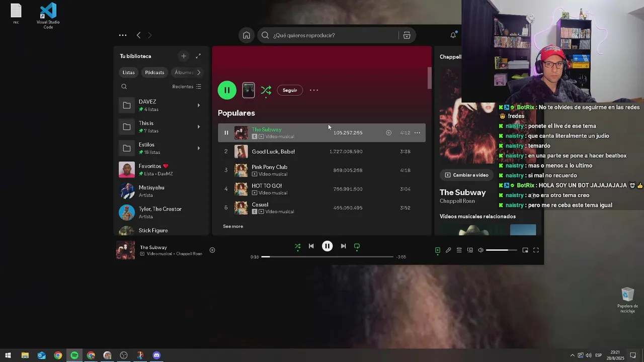Screen dimensions: 644x362
Task: Enter full screen mode
Action: click(x=536, y=250)
